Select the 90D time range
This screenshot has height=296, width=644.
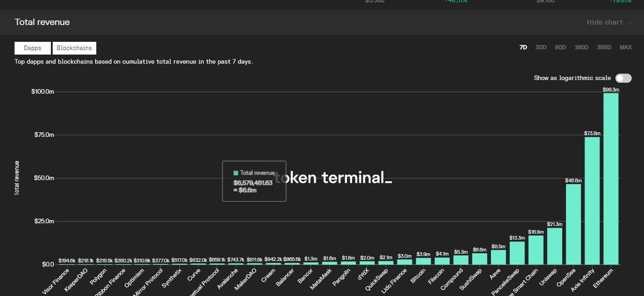tap(560, 48)
